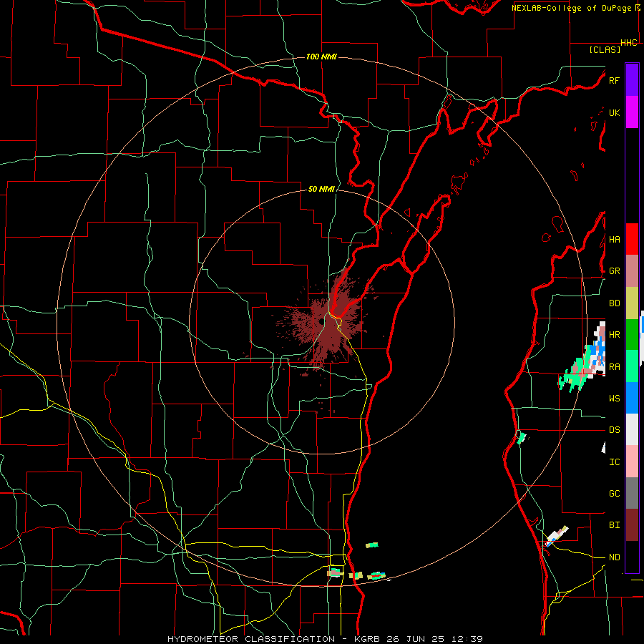The width and height of the screenshot is (644, 644).
Task: Click the WS legend label
Action: tap(614, 398)
